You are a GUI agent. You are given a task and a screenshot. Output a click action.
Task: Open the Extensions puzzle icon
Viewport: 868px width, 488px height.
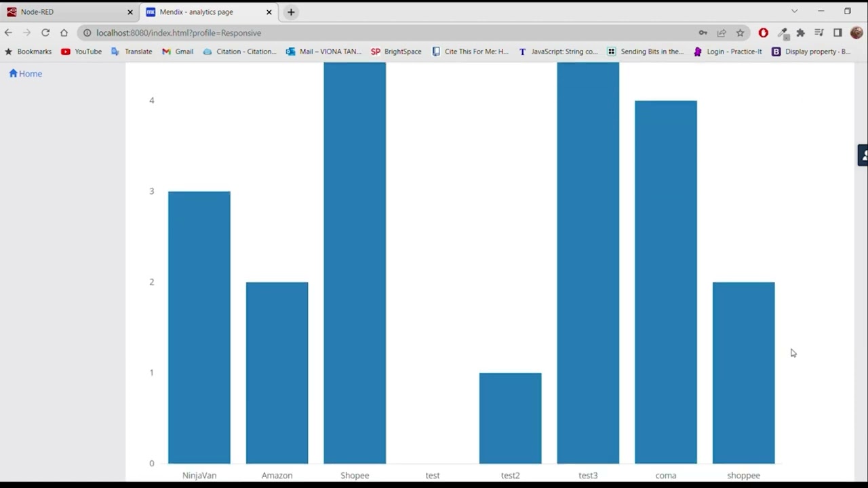click(801, 33)
